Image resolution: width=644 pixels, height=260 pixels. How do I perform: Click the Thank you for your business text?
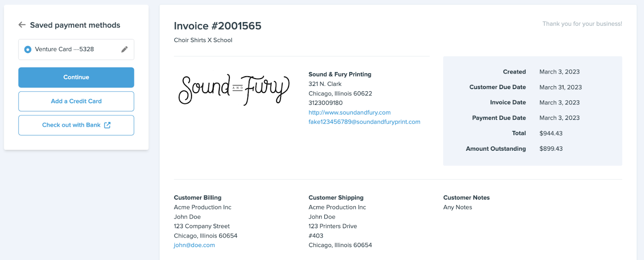click(x=582, y=24)
